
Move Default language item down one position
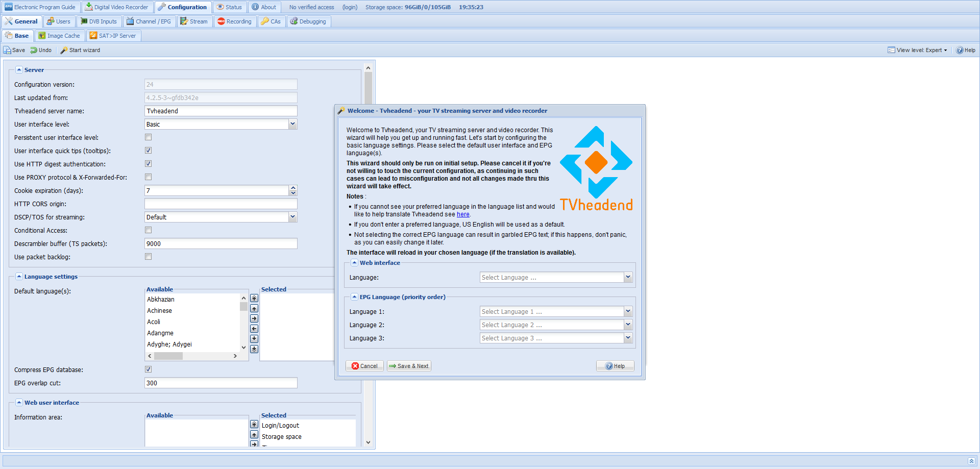[x=254, y=339]
